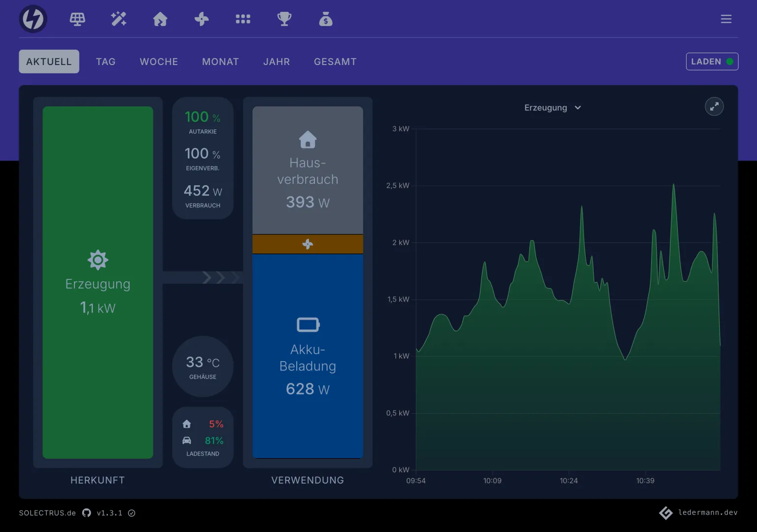Click the 09:54 time axis label
The image size is (757, 532).
pos(416,481)
